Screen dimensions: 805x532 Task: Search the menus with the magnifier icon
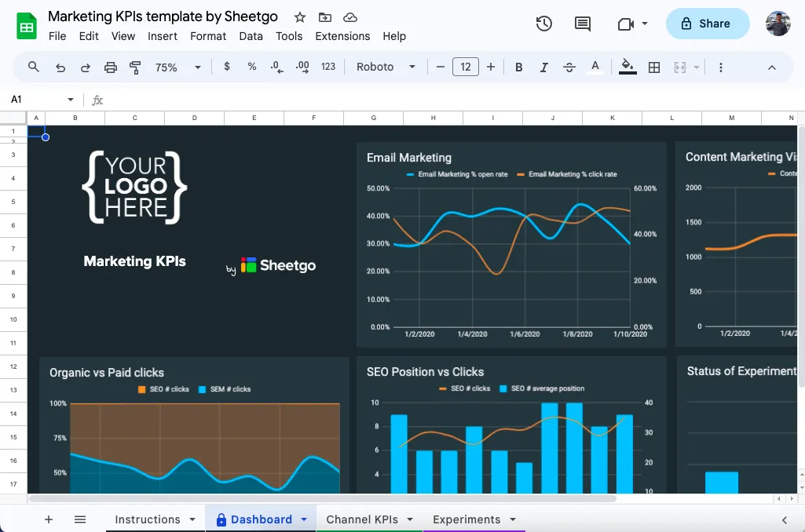coord(33,67)
